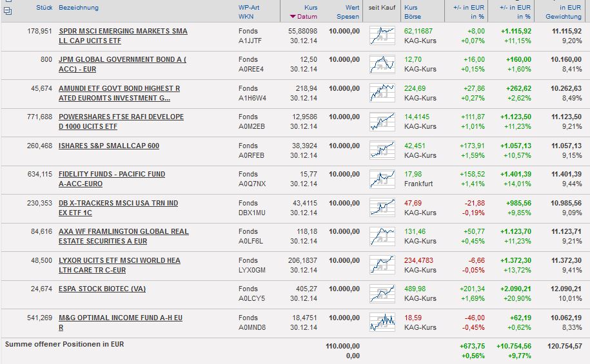Sort by Bezeichnung column header
Viewport: 590px width, 364px height.
(79, 8)
